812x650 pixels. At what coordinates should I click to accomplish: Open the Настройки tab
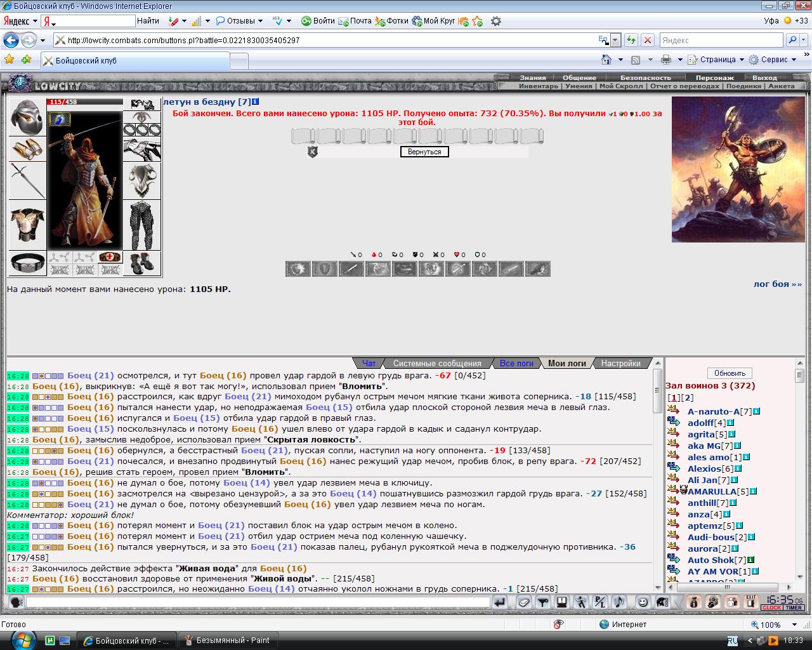[620, 363]
